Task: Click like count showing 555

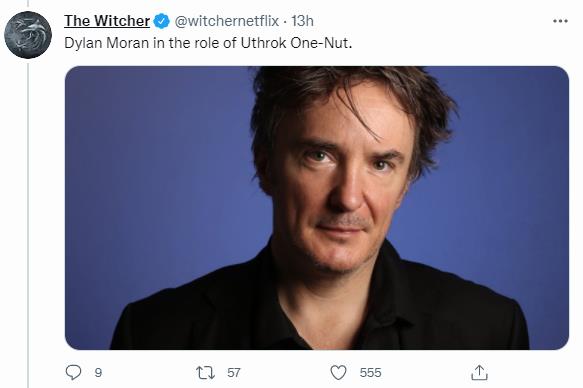Action: [370, 372]
